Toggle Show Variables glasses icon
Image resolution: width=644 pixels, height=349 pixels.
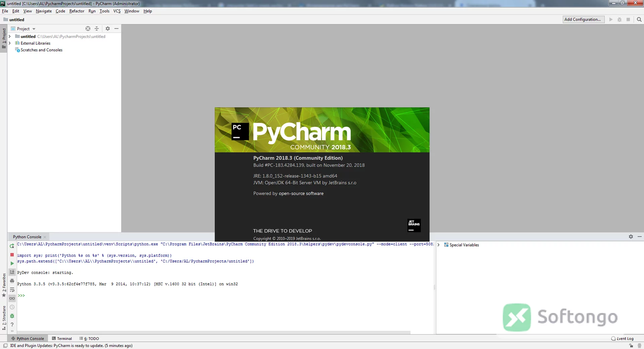(12, 298)
